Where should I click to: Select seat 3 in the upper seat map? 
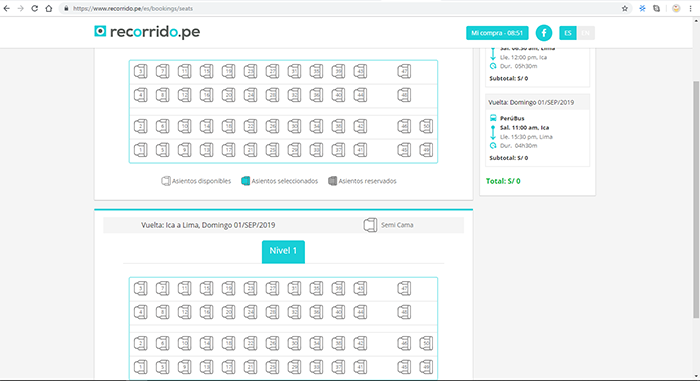tap(141, 71)
